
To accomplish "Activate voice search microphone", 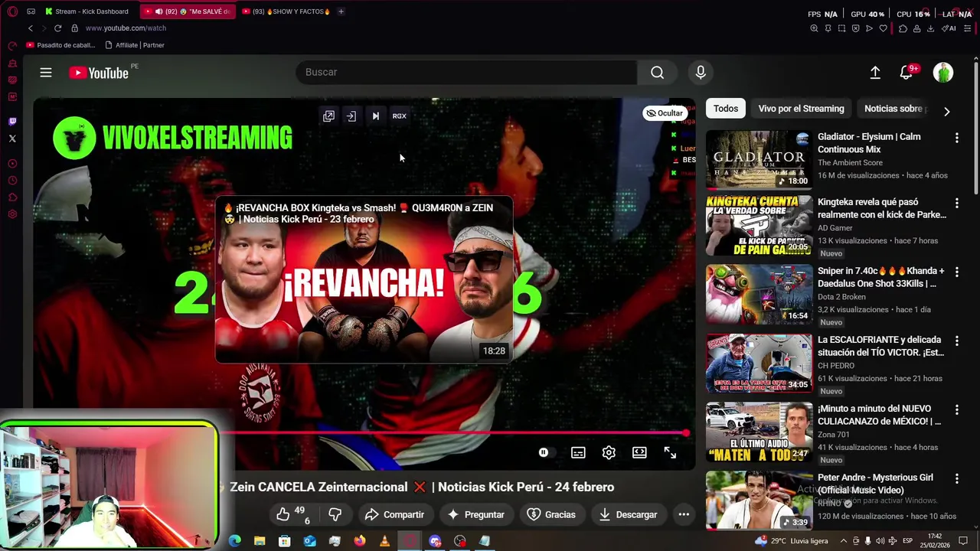I will pos(701,72).
